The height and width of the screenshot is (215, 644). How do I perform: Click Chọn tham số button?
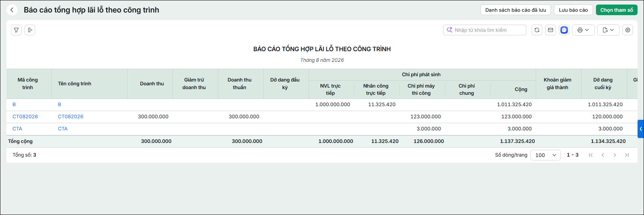click(x=617, y=10)
